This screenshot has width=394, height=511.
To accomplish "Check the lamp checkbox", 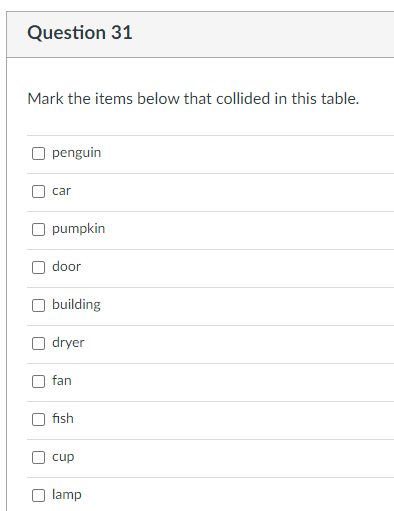I will pos(38,495).
